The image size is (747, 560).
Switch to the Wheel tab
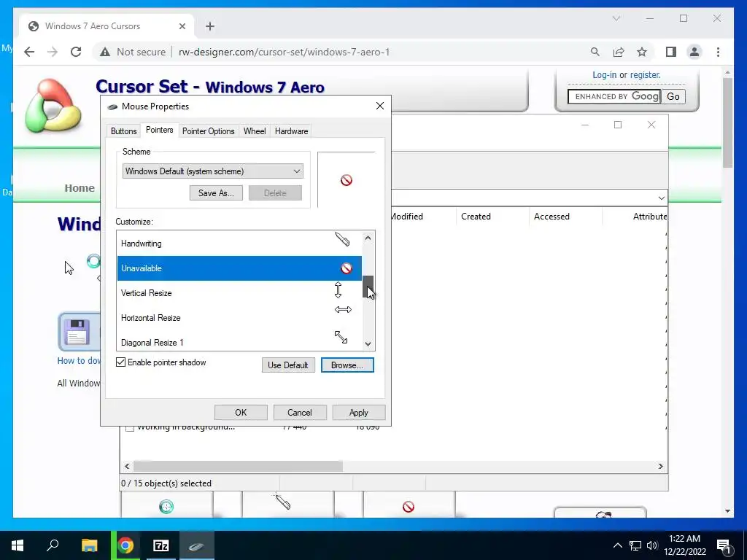pyautogui.click(x=255, y=131)
